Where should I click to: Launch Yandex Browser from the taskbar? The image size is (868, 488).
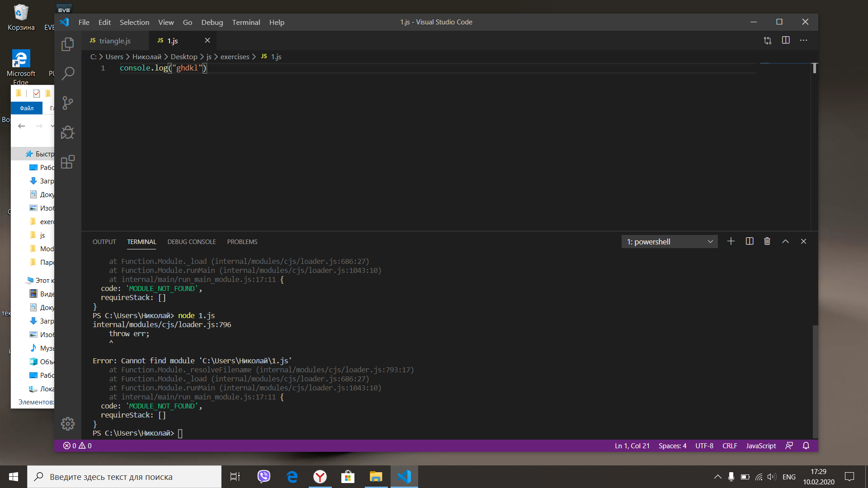[x=320, y=477]
